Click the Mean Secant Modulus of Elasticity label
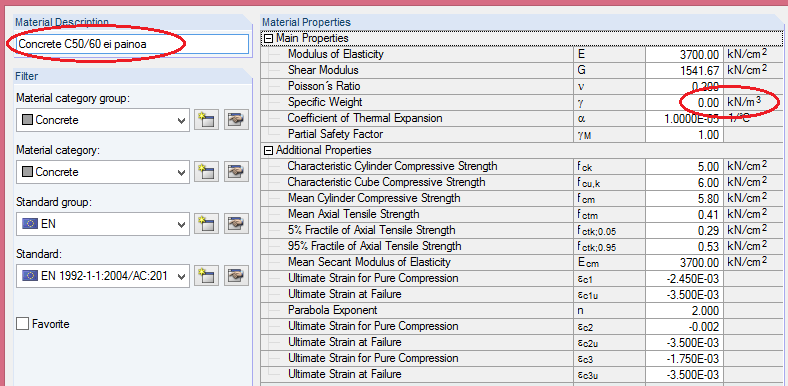This screenshot has height=386, width=788. coord(369,262)
